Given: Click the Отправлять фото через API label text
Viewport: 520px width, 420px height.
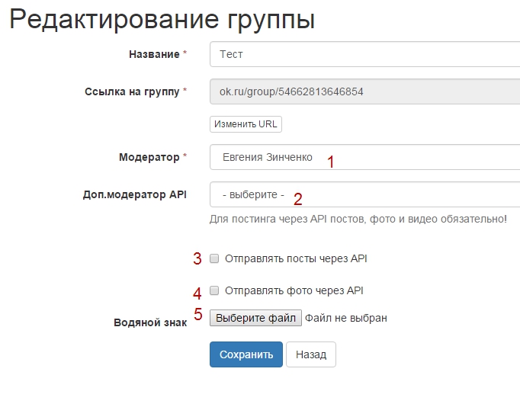Looking at the screenshot, I should [x=294, y=290].
